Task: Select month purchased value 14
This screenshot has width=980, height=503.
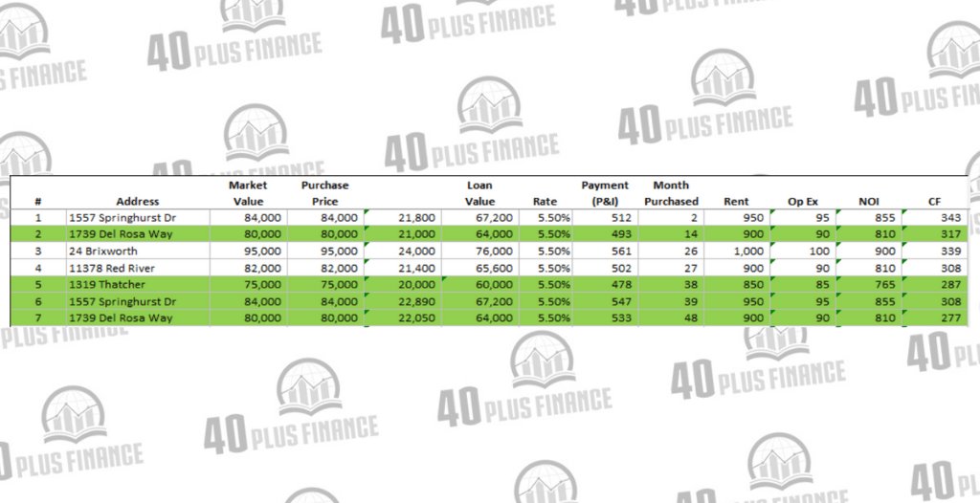Action: tap(671, 234)
